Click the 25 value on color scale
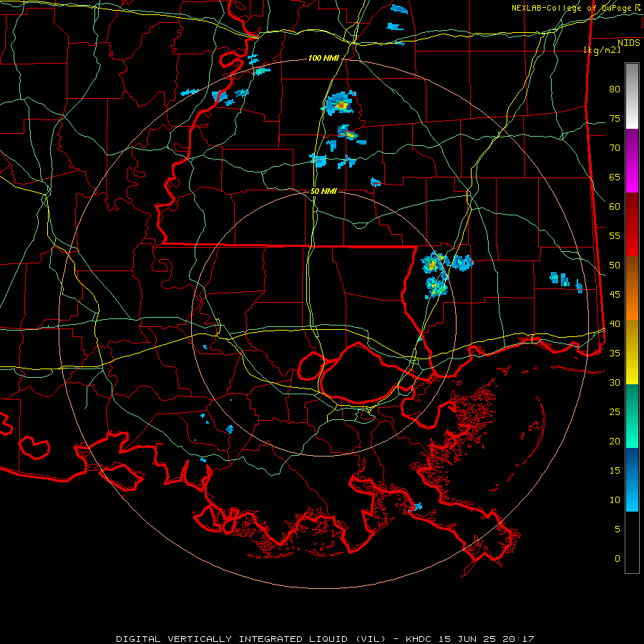The height and width of the screenshot is (644, 644). (615, 412)
